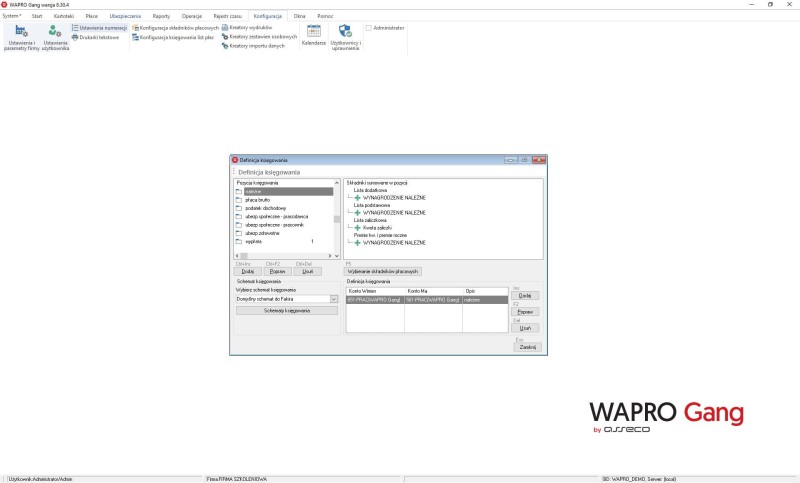Switch to the Operacje tab
Screen dimensions: 800x483
tap(192, 16)
